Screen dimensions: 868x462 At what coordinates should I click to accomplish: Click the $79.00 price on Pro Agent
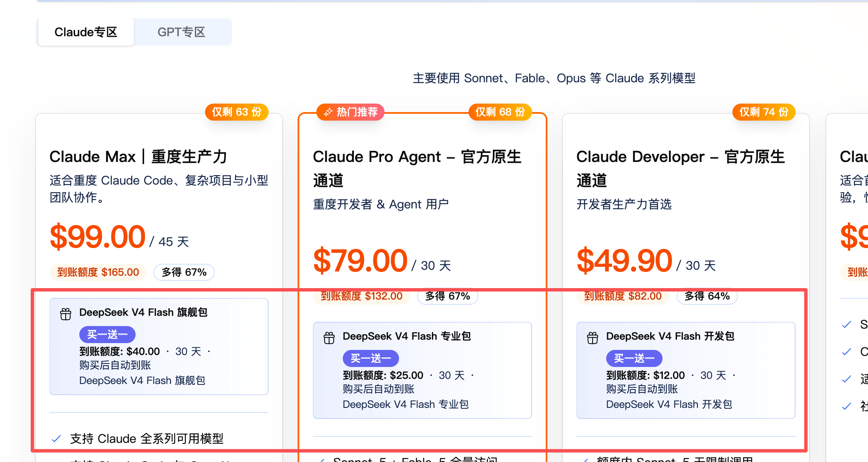[x=360, y=260]
